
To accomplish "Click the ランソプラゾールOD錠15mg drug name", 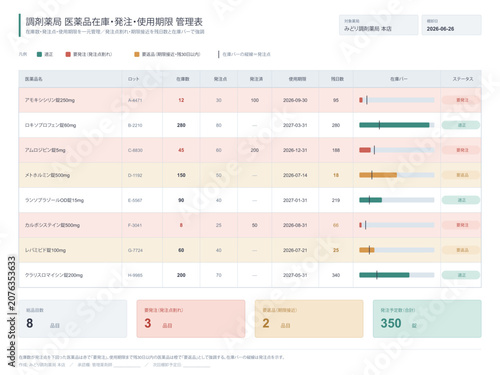I will click(54, 200).
